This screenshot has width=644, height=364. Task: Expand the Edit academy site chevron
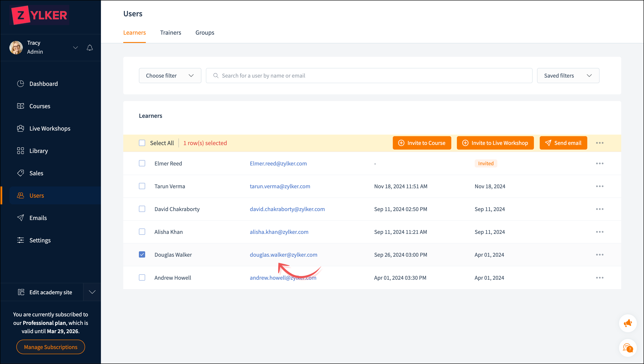pyautogui.click(x=92, y=292)
